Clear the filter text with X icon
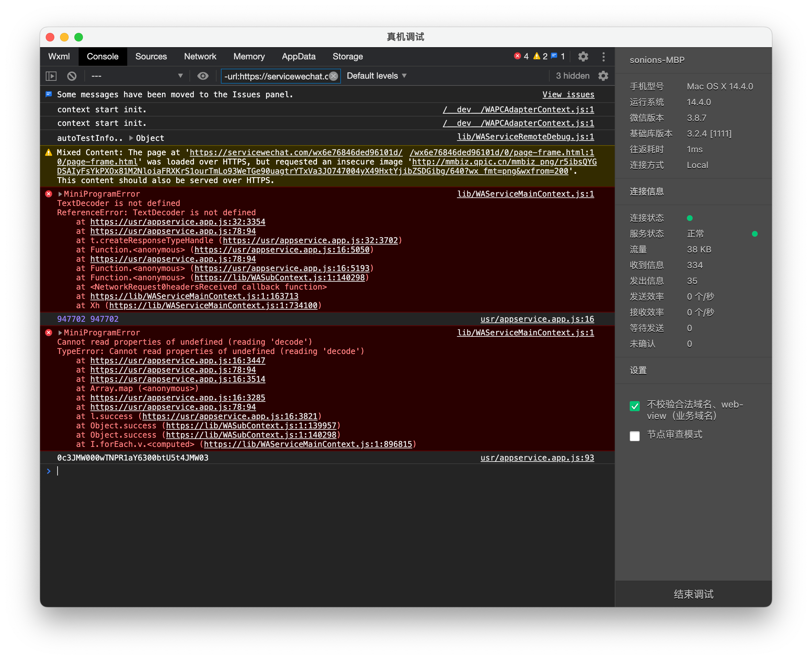 [x=333, y=76]
